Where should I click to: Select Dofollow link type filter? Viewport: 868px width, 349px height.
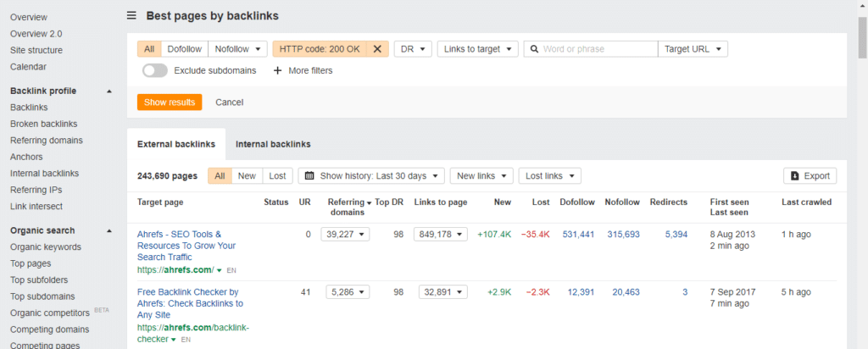click(184, 48)
